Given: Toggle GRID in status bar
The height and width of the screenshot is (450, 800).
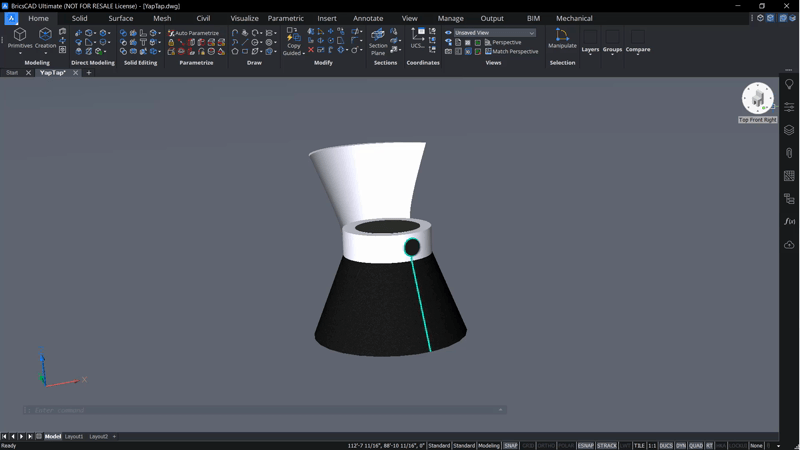Looking at the screenshot, I should pyautogui.click(x=528, y=446).
